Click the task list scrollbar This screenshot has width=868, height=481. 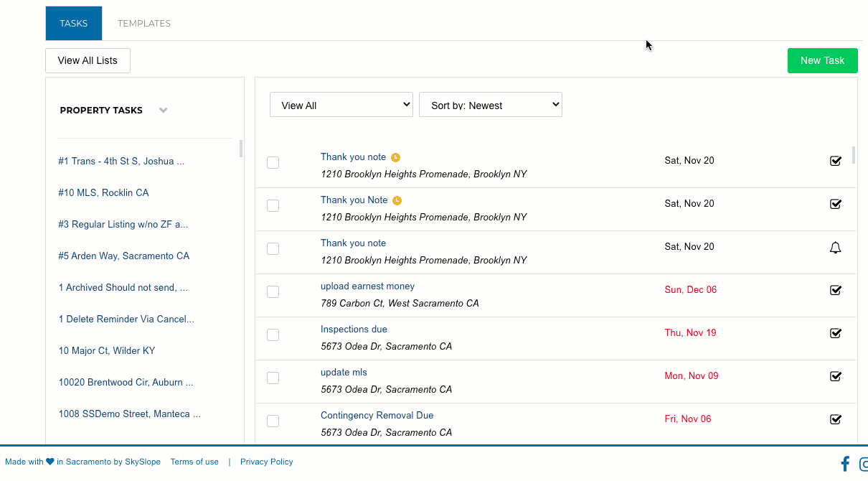pos(854,155)
